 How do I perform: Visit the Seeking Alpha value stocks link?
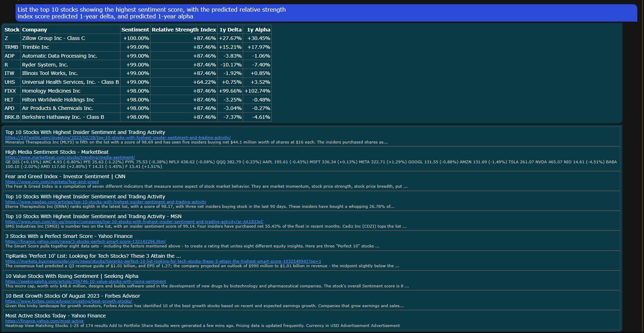coord(85,281)
